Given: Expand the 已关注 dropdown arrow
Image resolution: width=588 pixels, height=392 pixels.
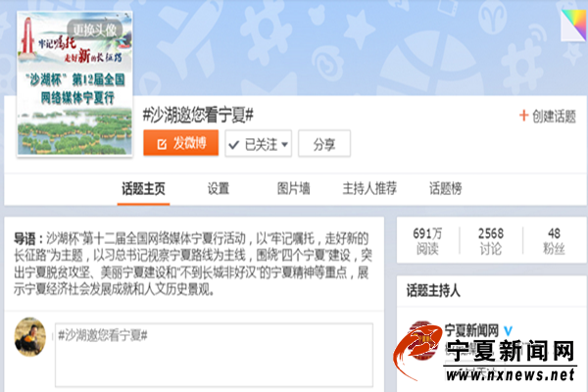Looking at the screenshot, I should coord(284,144).
